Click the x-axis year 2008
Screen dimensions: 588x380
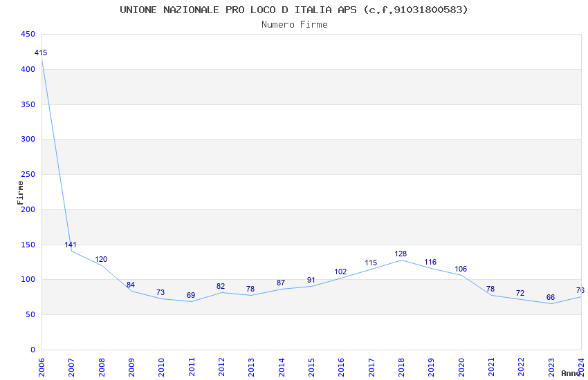pyautogui.click(x=102, y=368)
